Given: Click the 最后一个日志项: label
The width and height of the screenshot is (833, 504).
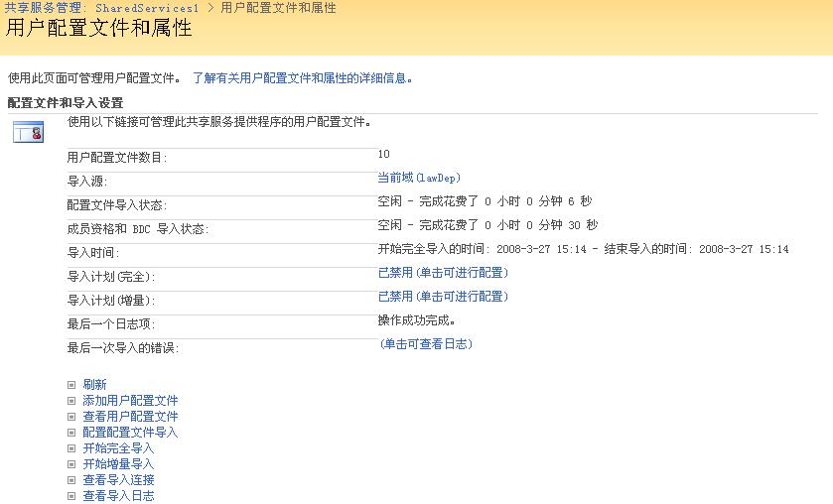Looking at the screenshot, I should [111, 324].
